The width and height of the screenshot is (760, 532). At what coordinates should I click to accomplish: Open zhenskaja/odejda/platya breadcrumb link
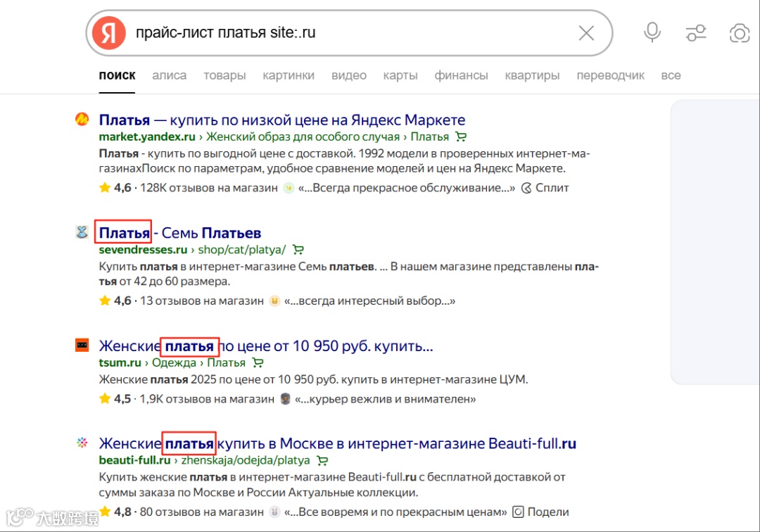click(x=246, y=460)
